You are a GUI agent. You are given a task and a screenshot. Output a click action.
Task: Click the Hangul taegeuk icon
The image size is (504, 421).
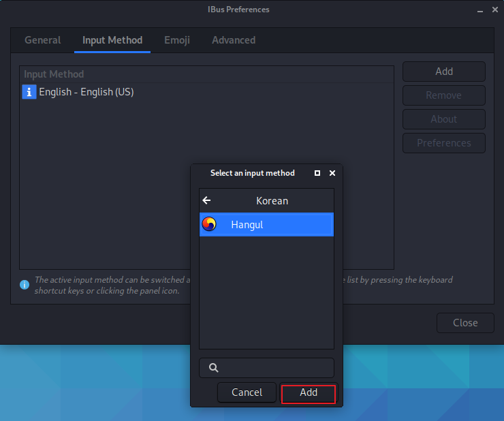pos(209,224)
